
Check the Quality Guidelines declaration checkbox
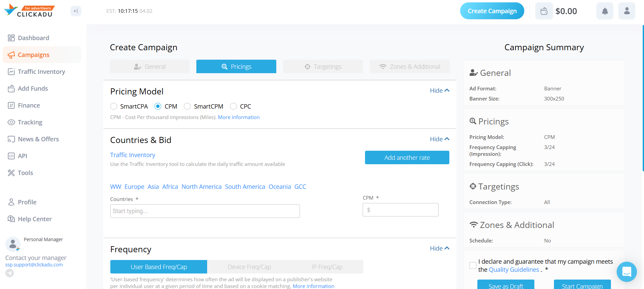pos(473,265)
